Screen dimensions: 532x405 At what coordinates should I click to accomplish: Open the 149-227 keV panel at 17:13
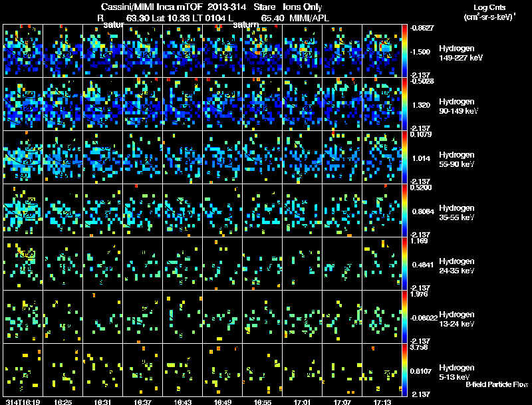[x=382, y=51]
